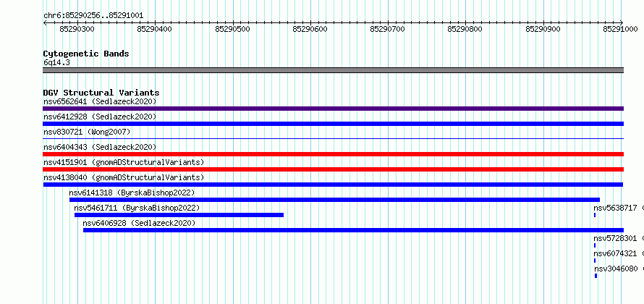Click the nsv4138040 (gnomADStructuralVariants) label
644x304 pixels.
point(124,177)
